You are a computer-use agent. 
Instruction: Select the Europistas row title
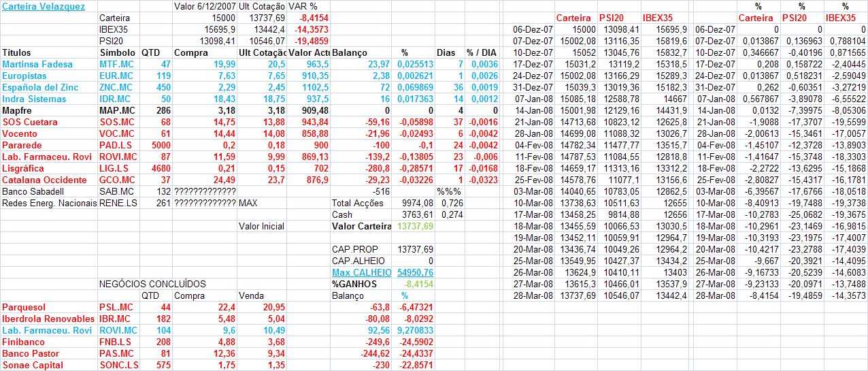[24, 76]
